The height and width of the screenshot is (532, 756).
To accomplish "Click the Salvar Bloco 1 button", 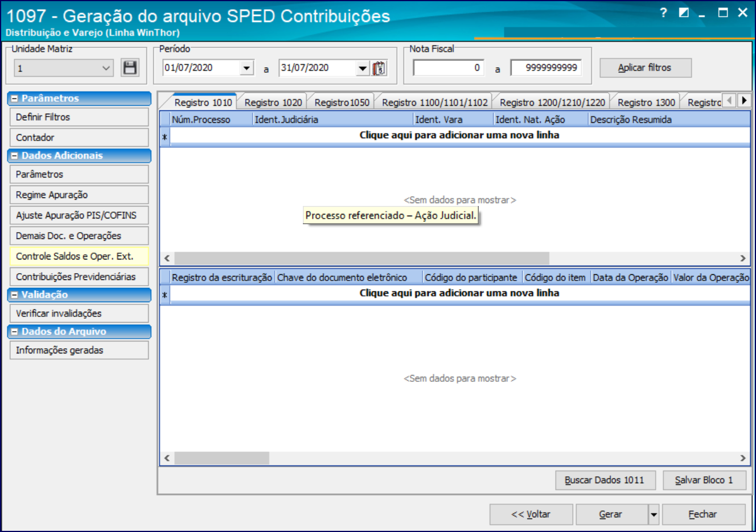I will point(704,480).
